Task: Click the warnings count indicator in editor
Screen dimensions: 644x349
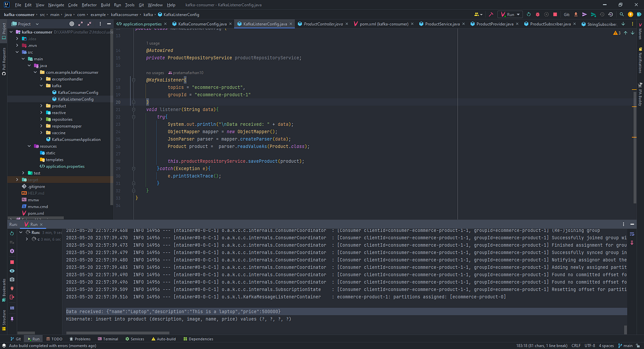Action: point(616,33)
